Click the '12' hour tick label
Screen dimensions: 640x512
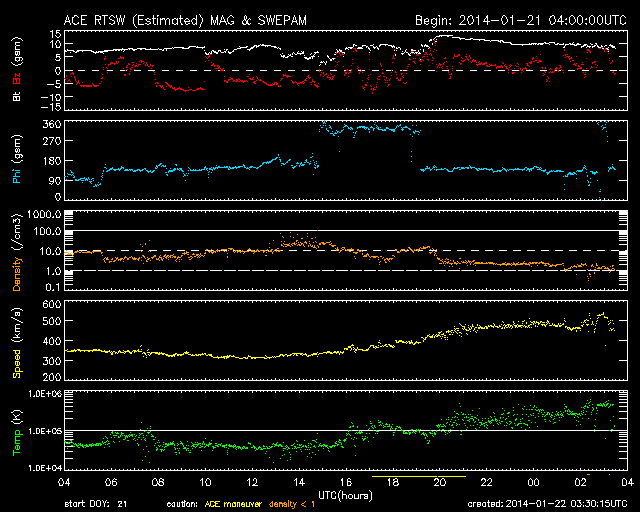[x=252, y=482]
